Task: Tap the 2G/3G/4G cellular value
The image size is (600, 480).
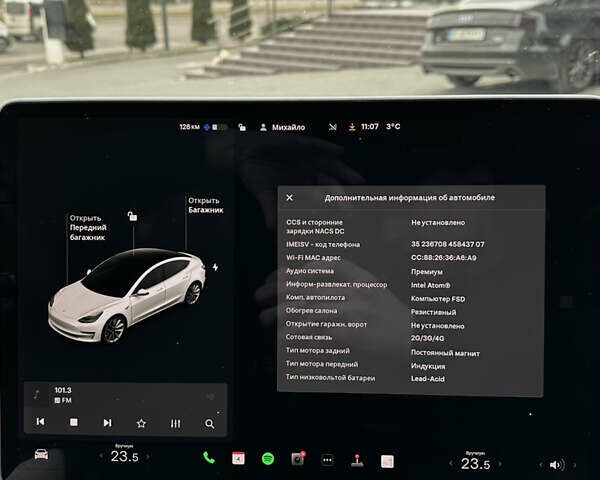Action: coord(427,338)
